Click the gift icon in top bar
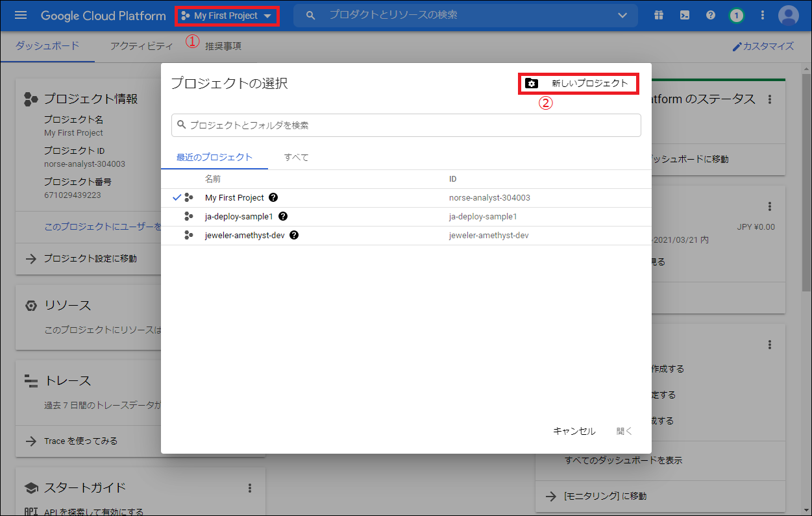The height and width of the screenshot is (516, 812). [659, 15]
